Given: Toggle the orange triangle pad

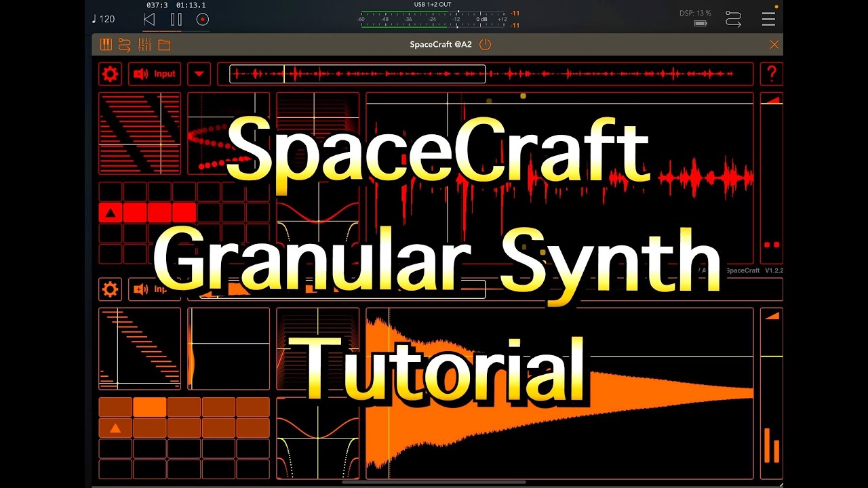Looking at the screenshot, I should (x=115, y=428).
